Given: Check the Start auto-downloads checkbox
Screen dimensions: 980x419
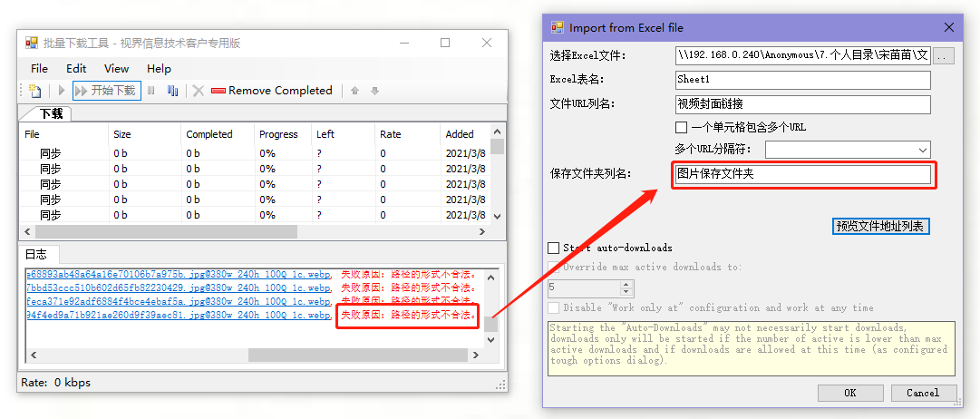Looking at the screenshot, I should (554, 248).
